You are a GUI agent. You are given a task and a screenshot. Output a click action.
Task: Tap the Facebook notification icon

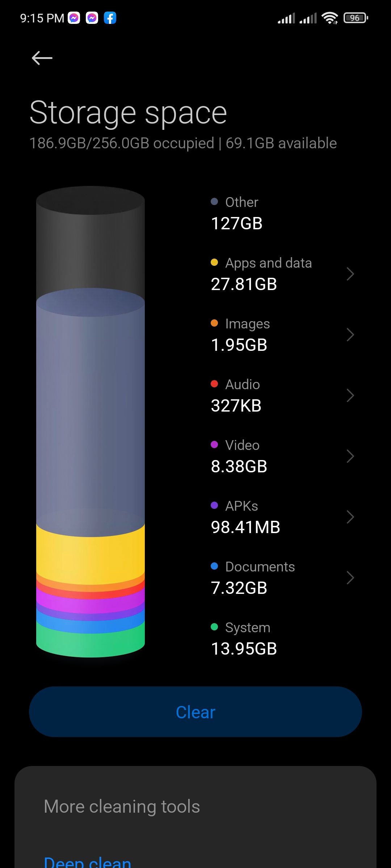coord(110,18)
